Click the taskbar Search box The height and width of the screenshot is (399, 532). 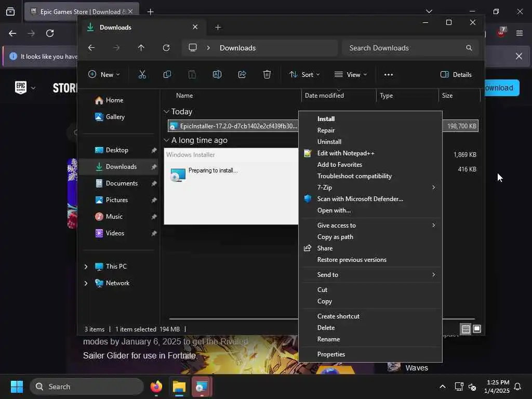[87, 387]
